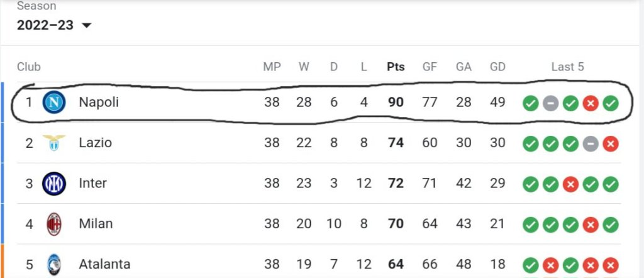Click Lazio's red loss icon in Last 5
Image resolution: width=644 pixels, height=278 pixels.
coord(611,143)
